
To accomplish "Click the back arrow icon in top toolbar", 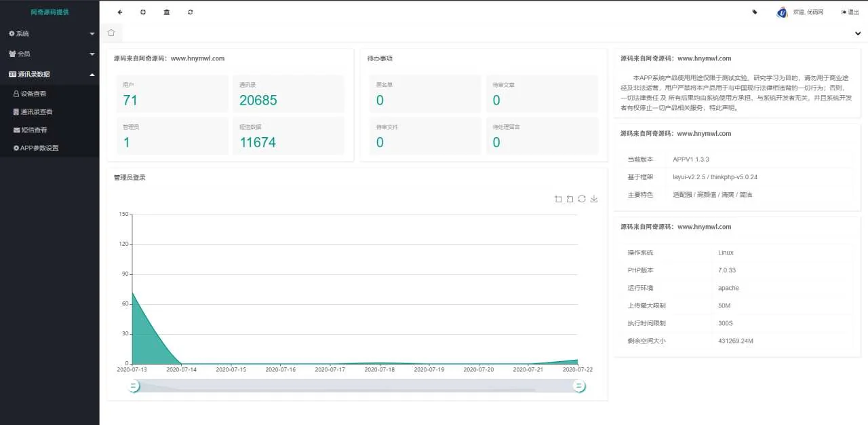I will tap(120, 12).
